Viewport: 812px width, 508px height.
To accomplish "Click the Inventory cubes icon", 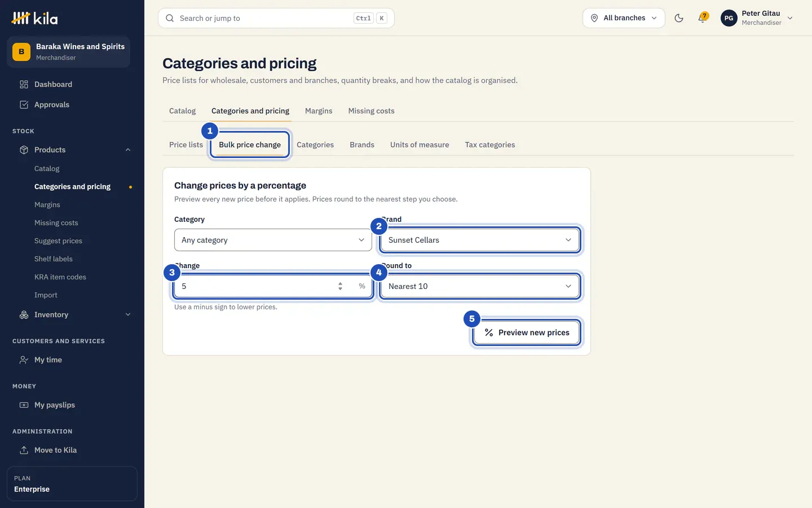I will (24, 314).
